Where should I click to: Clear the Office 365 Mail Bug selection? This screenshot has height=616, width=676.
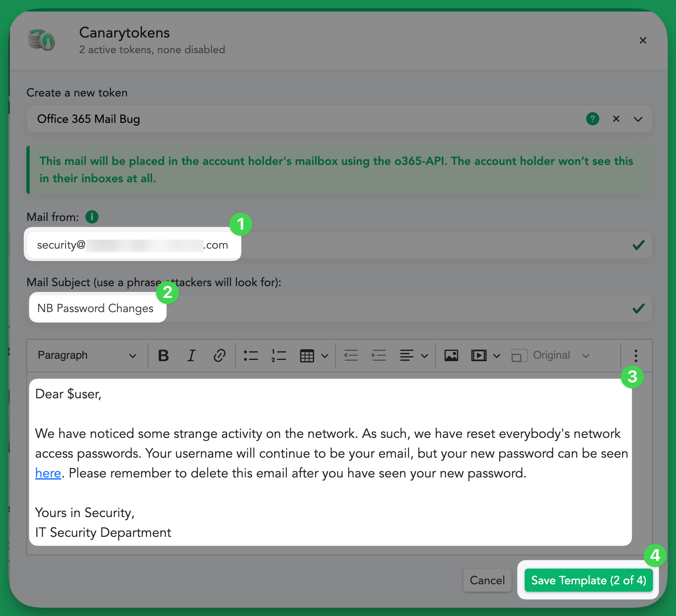click(x=616, y=119)
